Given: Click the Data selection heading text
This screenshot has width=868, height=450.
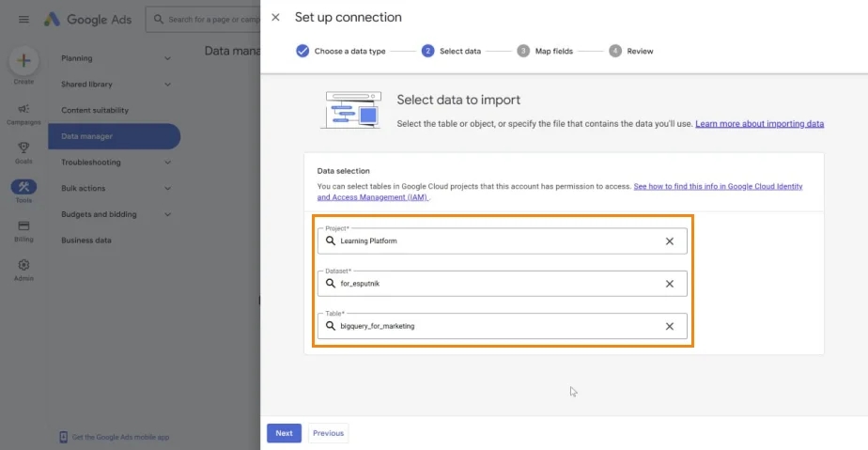Looking at the screenshot, I should click(343, 171).
